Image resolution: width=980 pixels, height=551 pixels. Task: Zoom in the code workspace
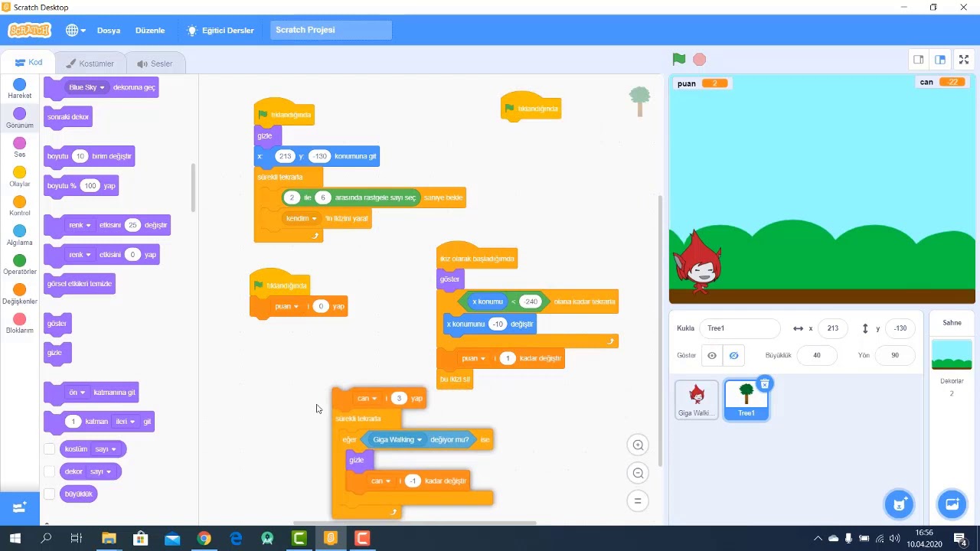tap(637, 445)
